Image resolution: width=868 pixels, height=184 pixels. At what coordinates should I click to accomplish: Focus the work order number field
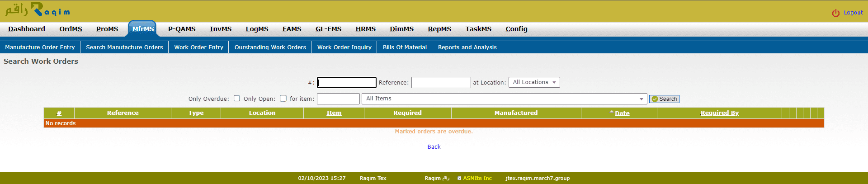[346, 82]
